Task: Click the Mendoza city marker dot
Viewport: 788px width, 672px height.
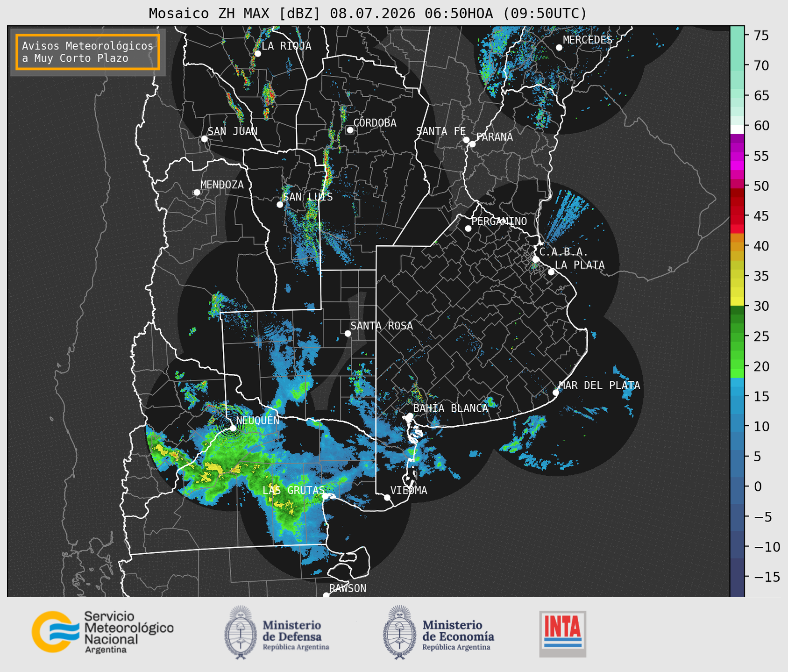Action: (x=197, y=193)
